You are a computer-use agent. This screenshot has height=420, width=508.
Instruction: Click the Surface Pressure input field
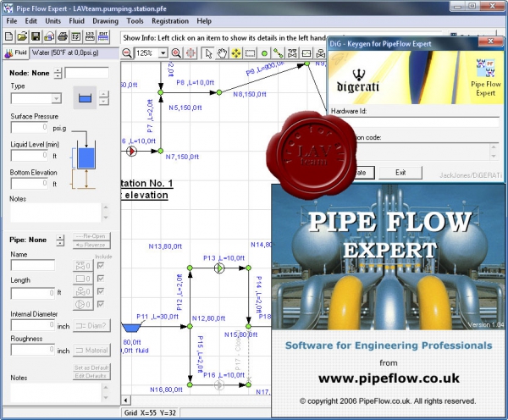[x=30, y=127]
